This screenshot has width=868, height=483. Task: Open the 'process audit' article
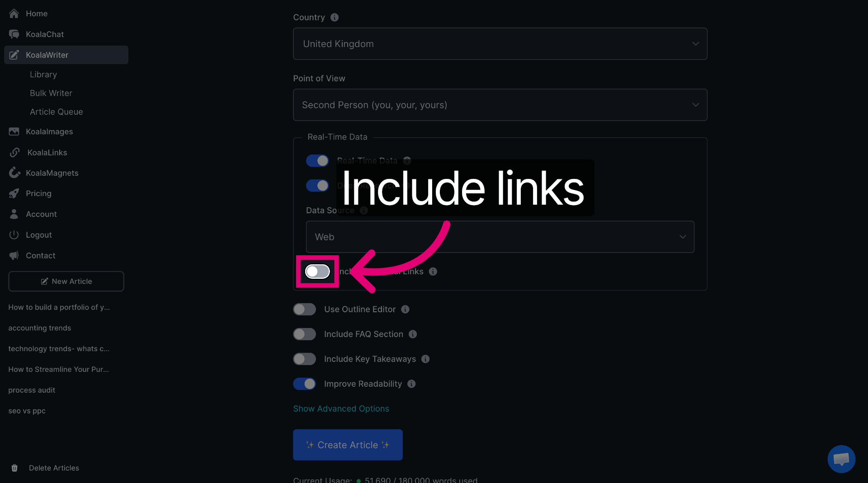tap(32, 390)
